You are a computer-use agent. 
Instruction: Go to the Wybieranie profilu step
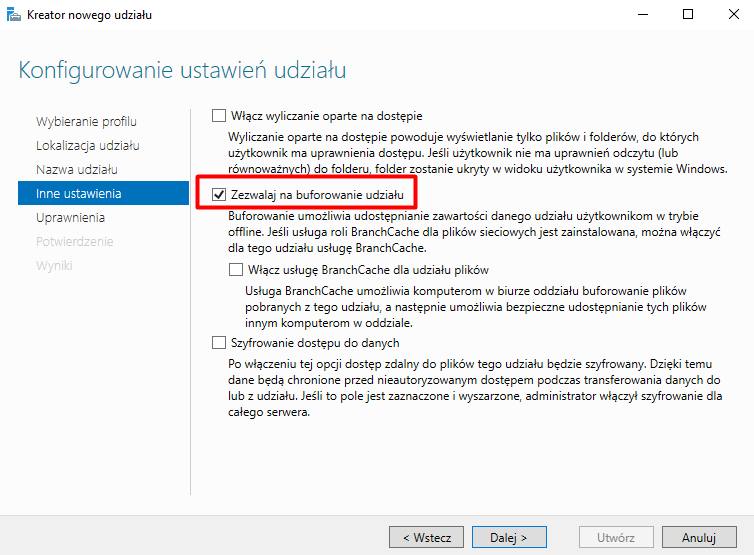(x=86, y=121)
